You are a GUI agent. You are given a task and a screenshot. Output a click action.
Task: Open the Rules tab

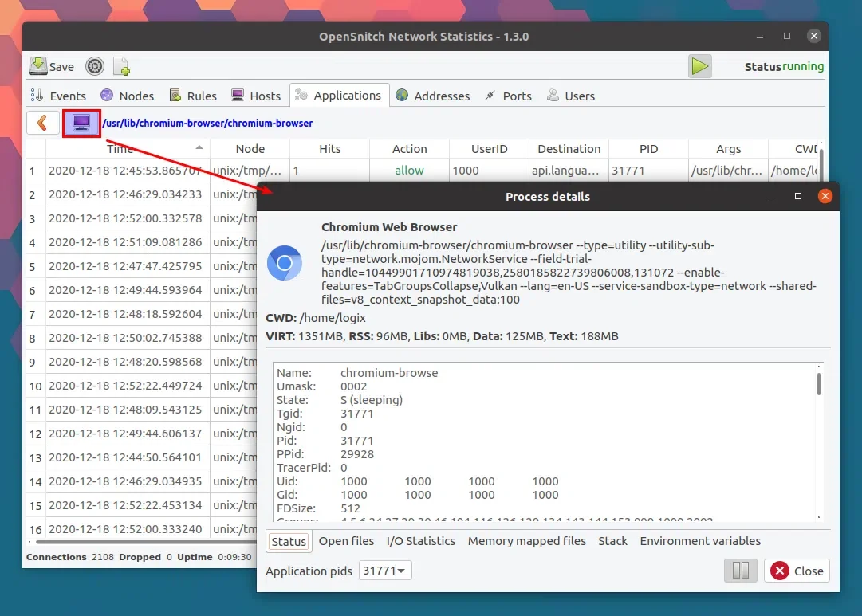pos(193,96)
